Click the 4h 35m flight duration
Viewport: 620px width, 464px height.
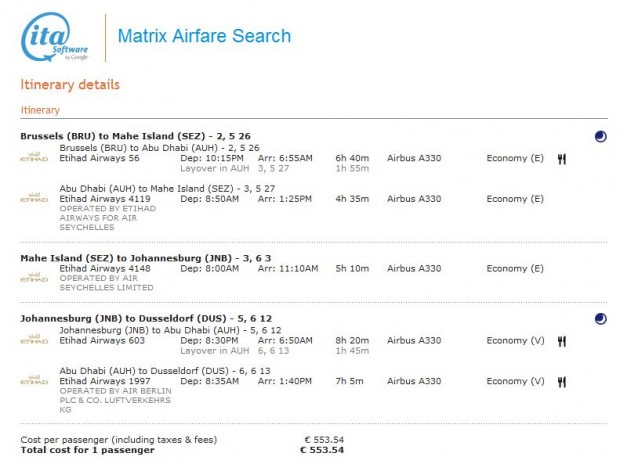pyautogui.click(x=352, y=199)
